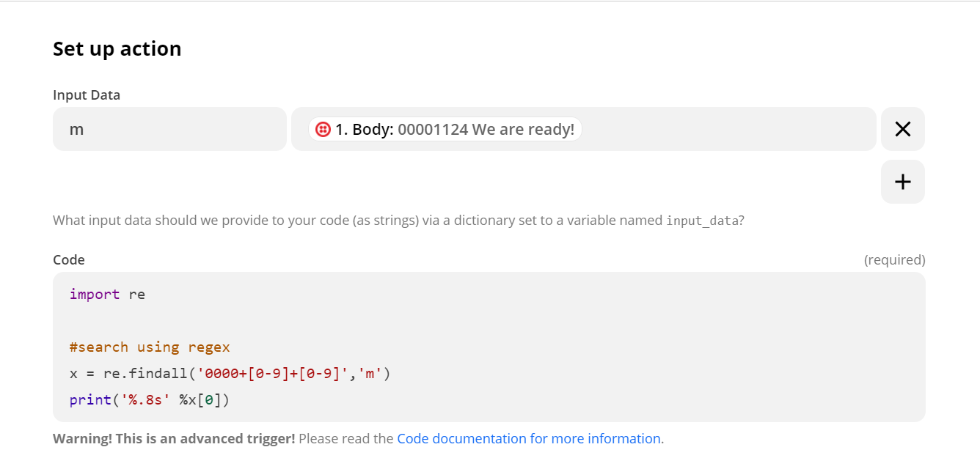Click the 'import re' code line
This screenshot has height=469, width=980.
tap(107, 295)
